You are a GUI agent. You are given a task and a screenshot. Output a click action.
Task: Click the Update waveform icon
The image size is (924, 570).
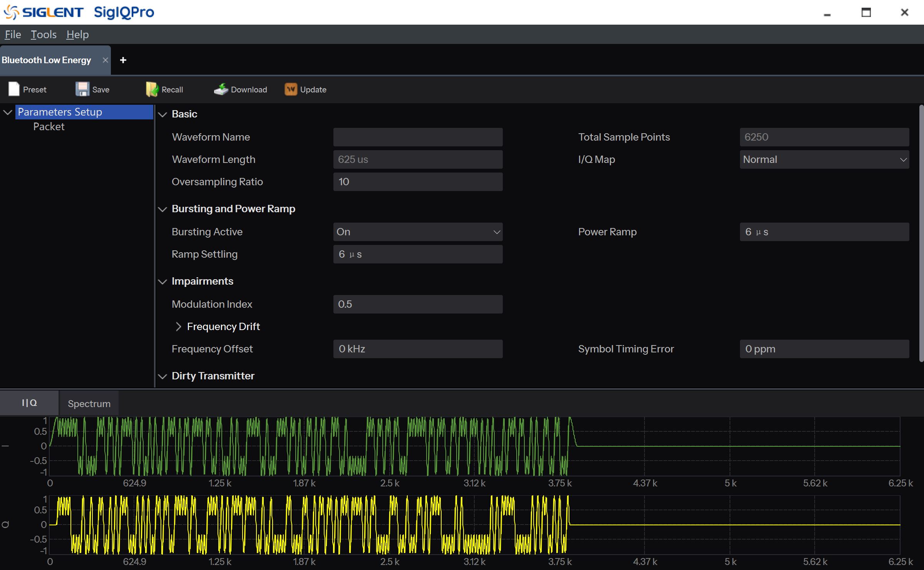(291, 89)
